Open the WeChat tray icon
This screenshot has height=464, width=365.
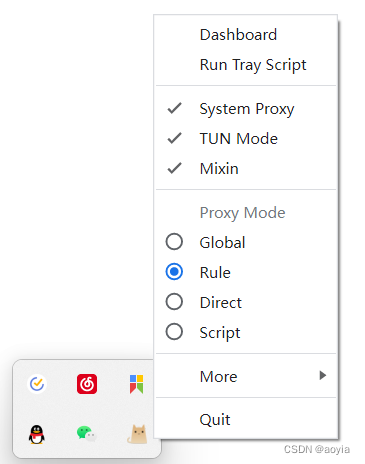pos(86,434)
